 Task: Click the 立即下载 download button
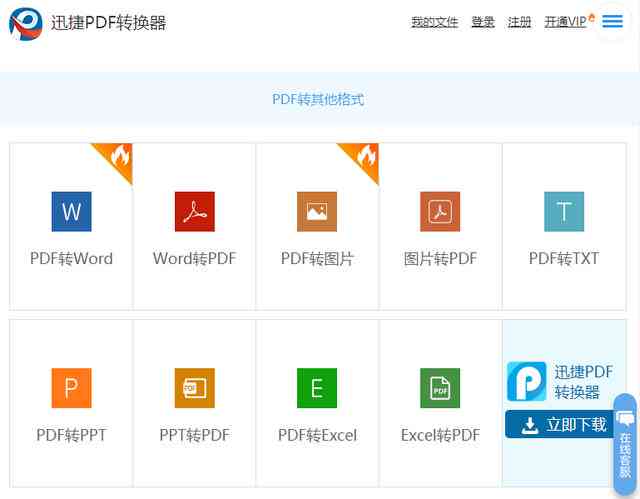point(560,424)
